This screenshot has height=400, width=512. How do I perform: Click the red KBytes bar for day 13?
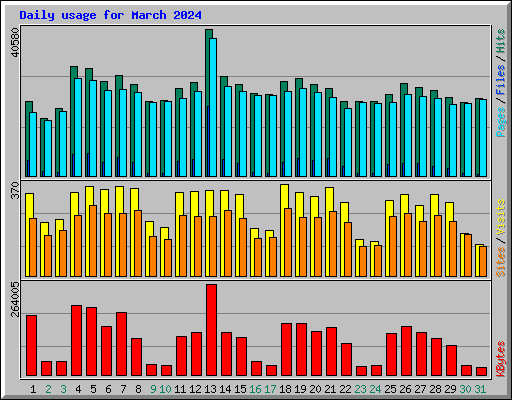211,330
